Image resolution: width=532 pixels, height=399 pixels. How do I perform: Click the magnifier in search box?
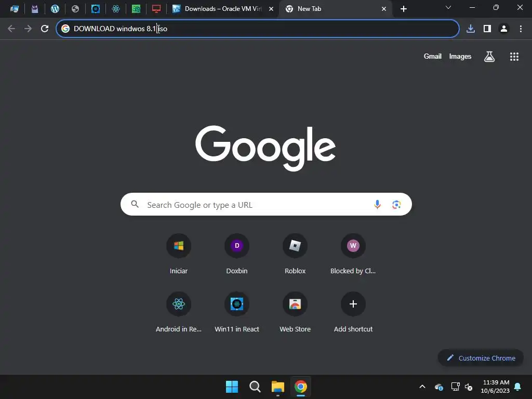(x=135, y=204)
